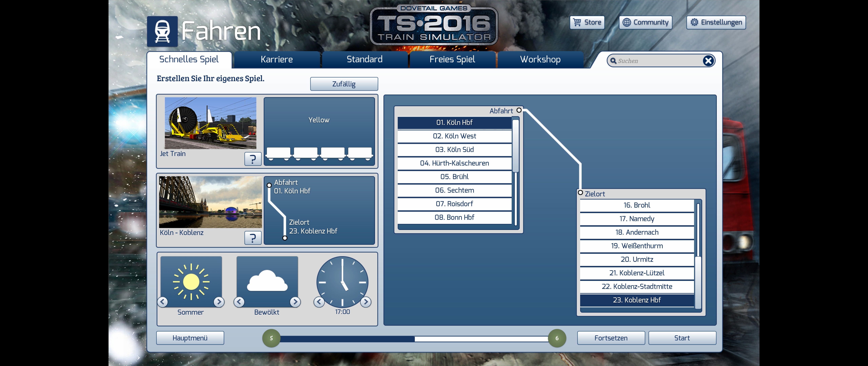Set the clock time back arrow
Image resolution: width=868 pixels, height=366 pixels.
point(319,302)
